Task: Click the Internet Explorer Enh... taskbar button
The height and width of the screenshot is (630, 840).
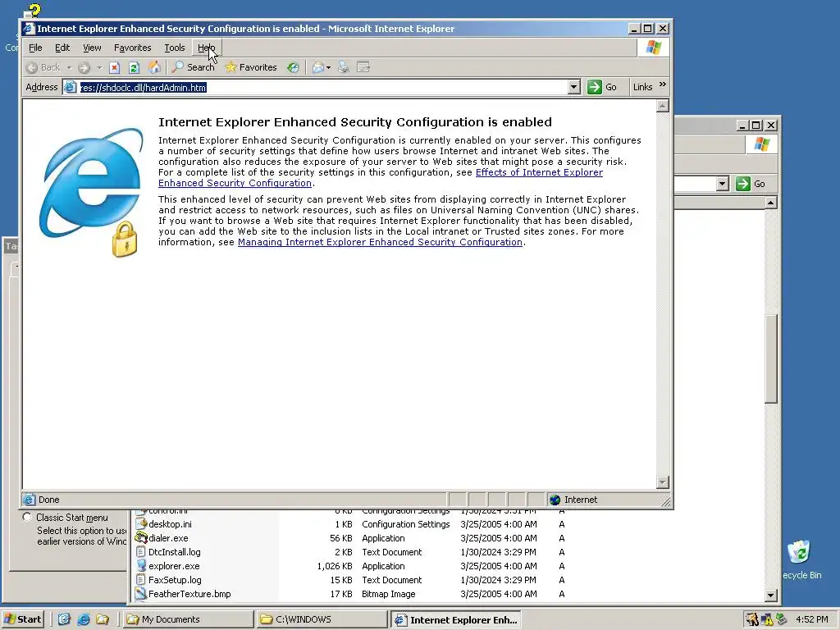Action: [x=456, y=619]
